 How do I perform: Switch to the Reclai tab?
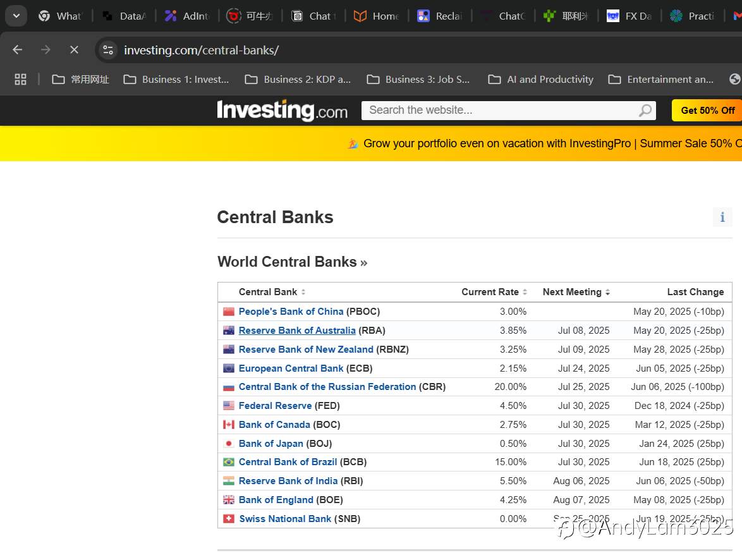pos(440,16)
